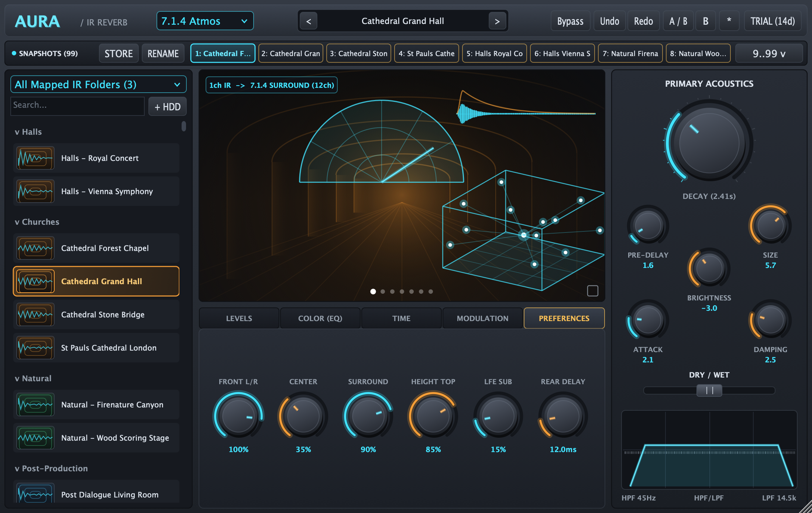Viewport: 812px width, 513px height.
Task: Select the second visualizer page dot
Action: tap(383, 292)
